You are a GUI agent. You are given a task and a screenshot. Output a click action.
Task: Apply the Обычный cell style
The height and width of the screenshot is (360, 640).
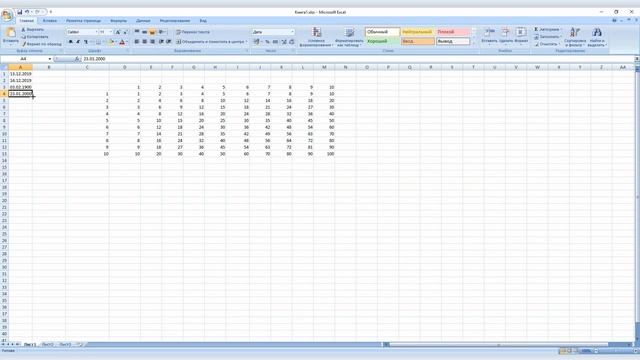pyautogui.click(x=382, y=32)
